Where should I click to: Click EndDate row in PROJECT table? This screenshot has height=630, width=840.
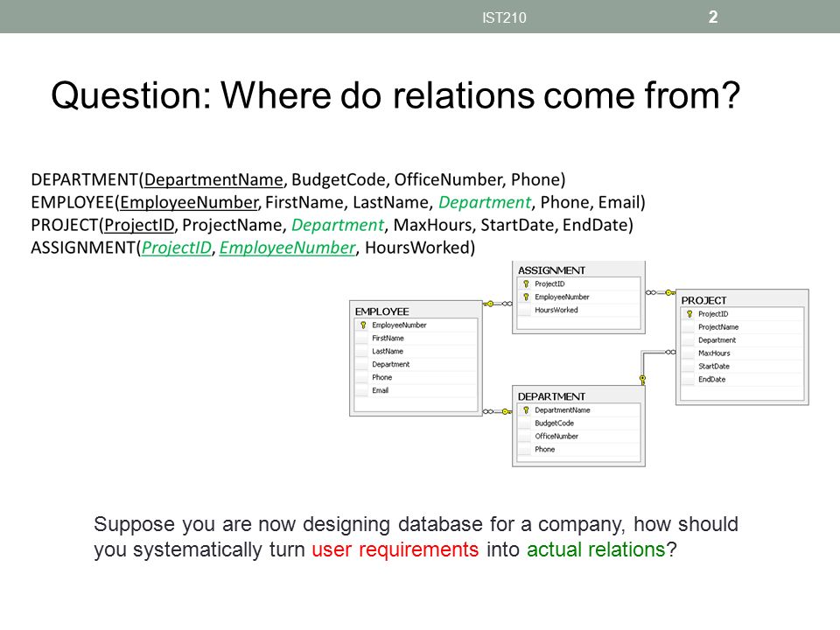pos(742,379)
